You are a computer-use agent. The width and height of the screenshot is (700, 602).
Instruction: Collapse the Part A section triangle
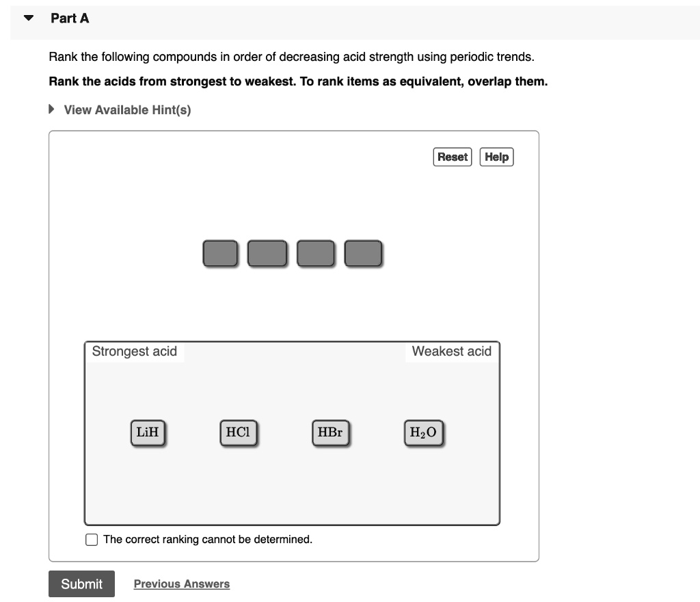tap(29, 18)
